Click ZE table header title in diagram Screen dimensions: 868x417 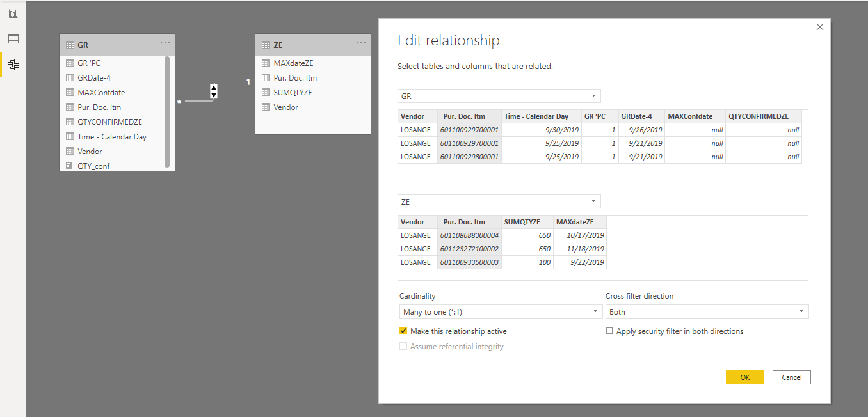pyautogui.click(x=278, y=45)
